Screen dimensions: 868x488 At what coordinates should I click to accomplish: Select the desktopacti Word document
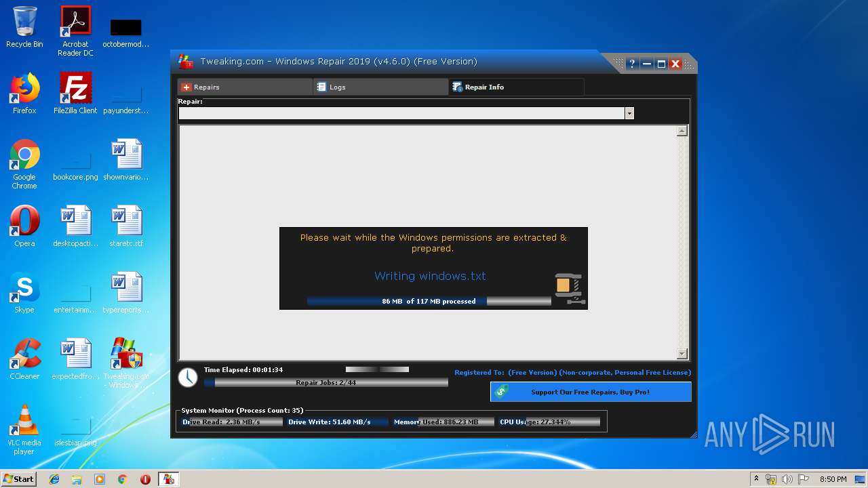(75, 226)
